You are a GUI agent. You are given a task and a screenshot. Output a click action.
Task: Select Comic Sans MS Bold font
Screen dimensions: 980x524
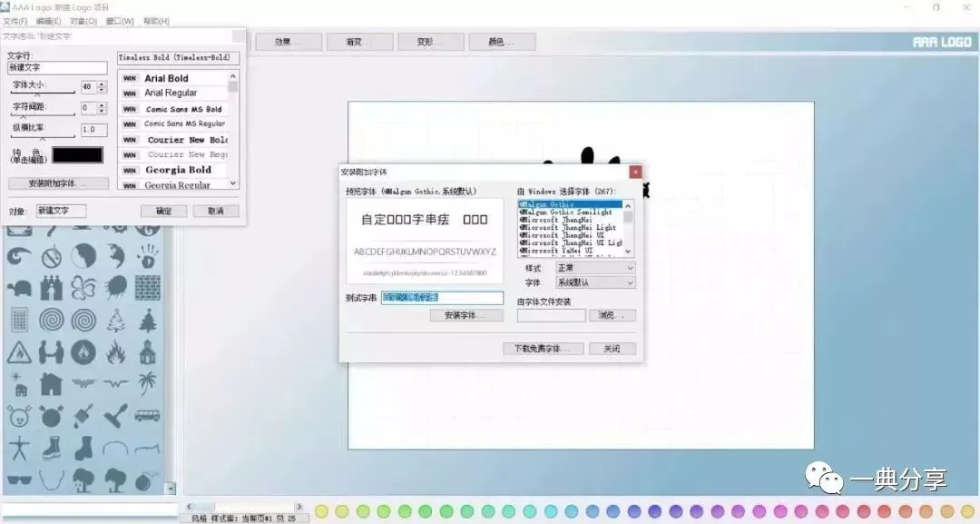(173, 109)
